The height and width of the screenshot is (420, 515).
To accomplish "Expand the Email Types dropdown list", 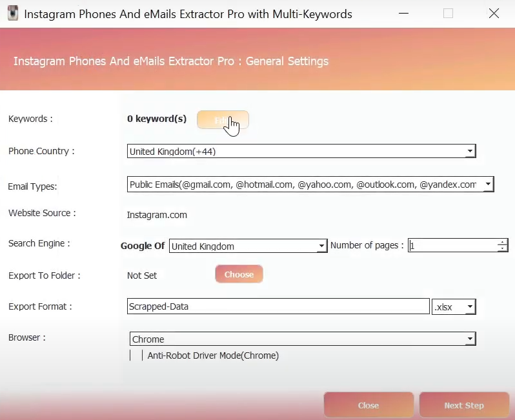I will 487,185.
